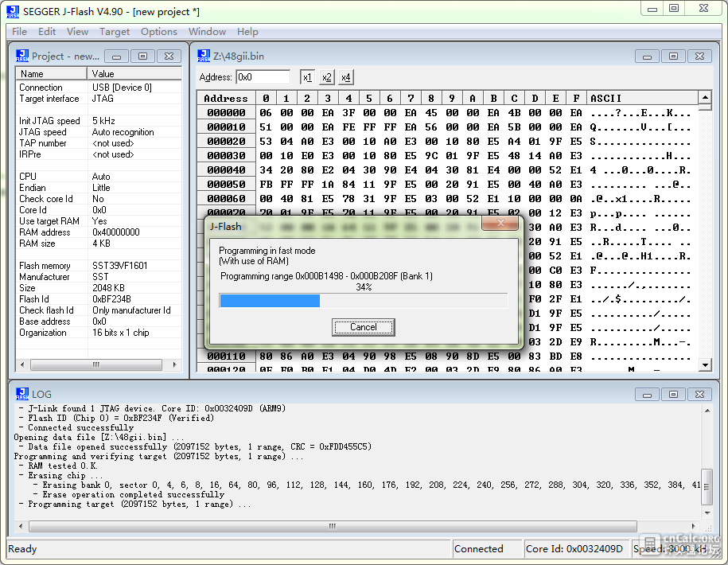Click the 48gii.bin window J-Flash icon

pyautogui.click(x=204, y=56)
